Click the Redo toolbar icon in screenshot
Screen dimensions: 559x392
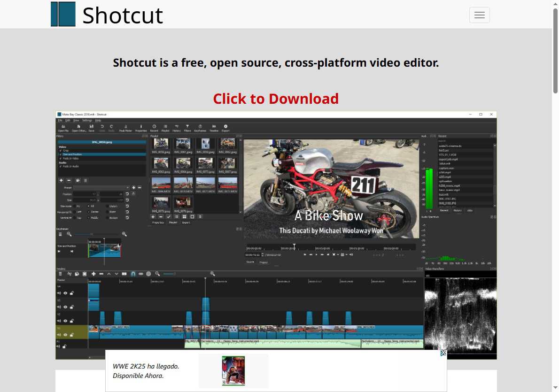(x=111, y=128)
